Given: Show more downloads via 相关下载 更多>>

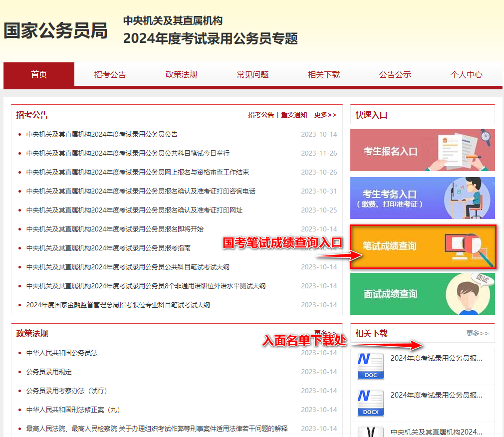Looking at the screenshot, I should pos(478,334).
